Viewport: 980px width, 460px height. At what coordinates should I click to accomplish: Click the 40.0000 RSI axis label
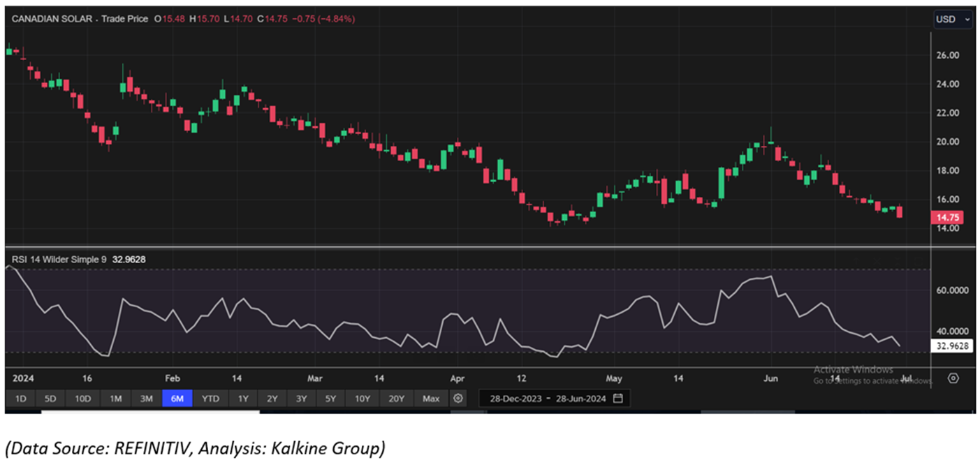pos(953,332)
